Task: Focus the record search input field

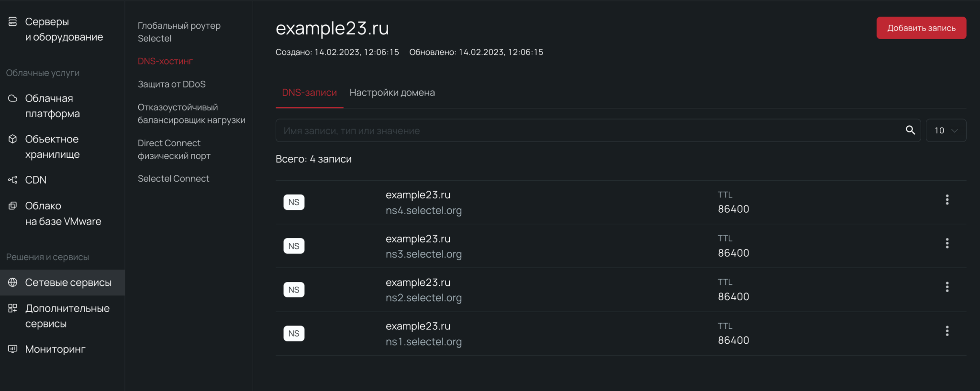Action: [589, 130]
